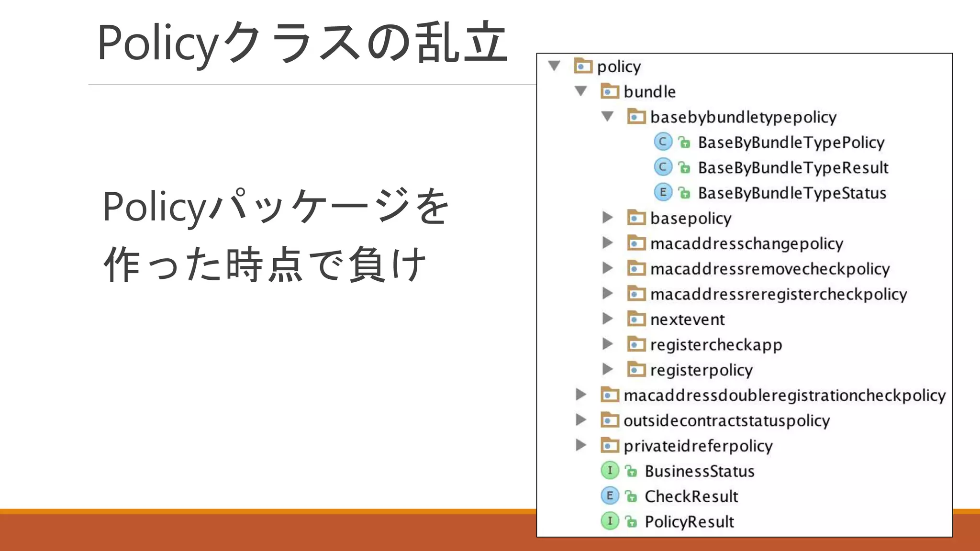Click the lock icon beside BusinessStatus

click(631, 471)
